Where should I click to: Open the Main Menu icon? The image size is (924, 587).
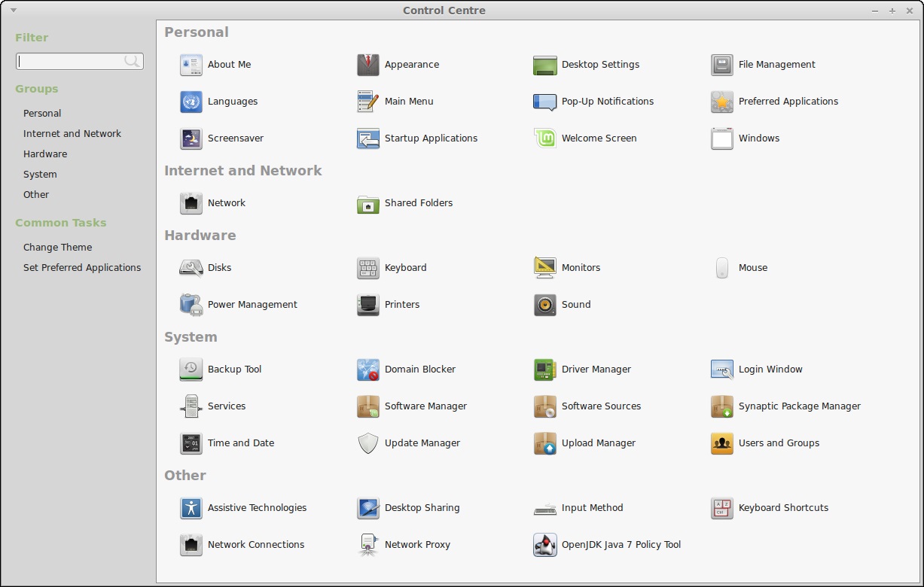(368, 102)
